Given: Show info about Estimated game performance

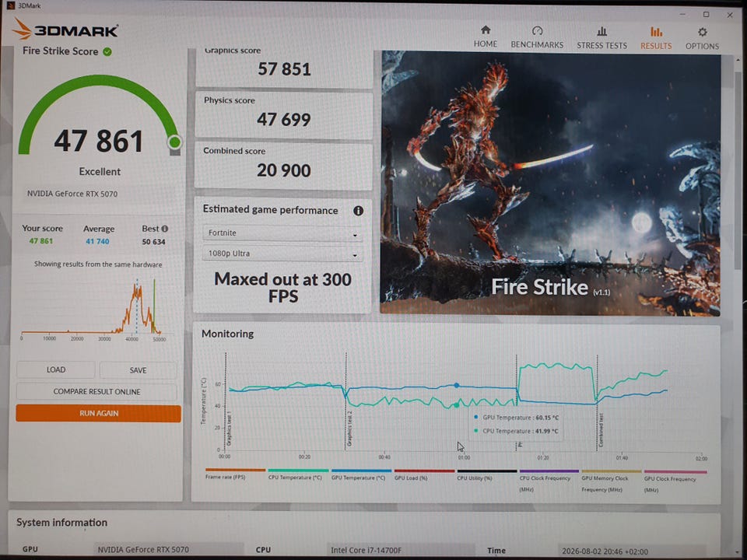Looking at the screenshot, I should tap(358, 211).
